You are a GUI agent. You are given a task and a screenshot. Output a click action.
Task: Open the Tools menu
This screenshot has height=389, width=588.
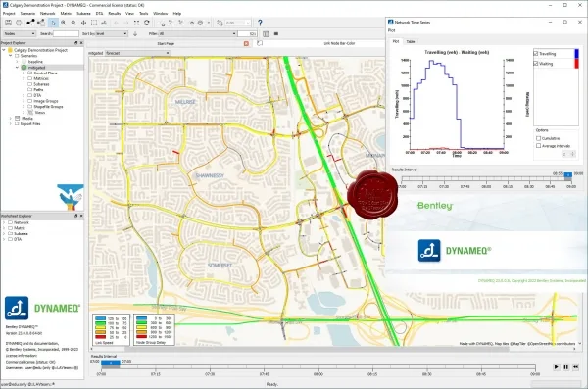tap(144, 13)
